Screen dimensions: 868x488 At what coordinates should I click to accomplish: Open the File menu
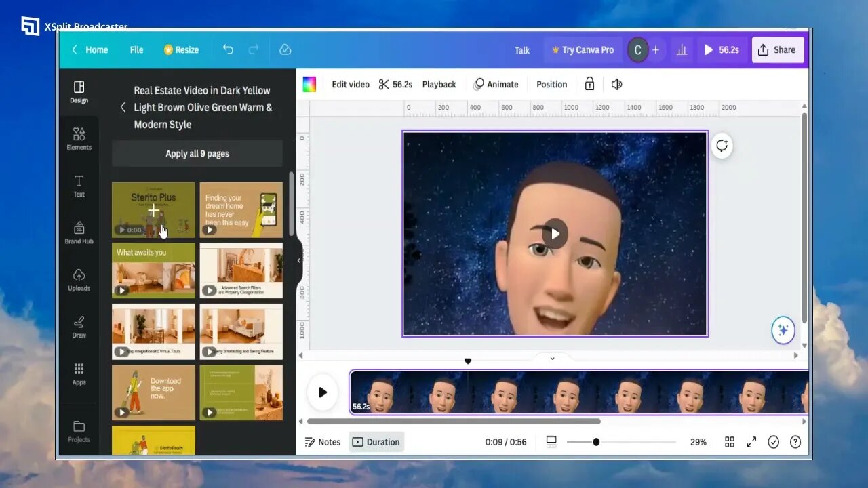point(136,49)
